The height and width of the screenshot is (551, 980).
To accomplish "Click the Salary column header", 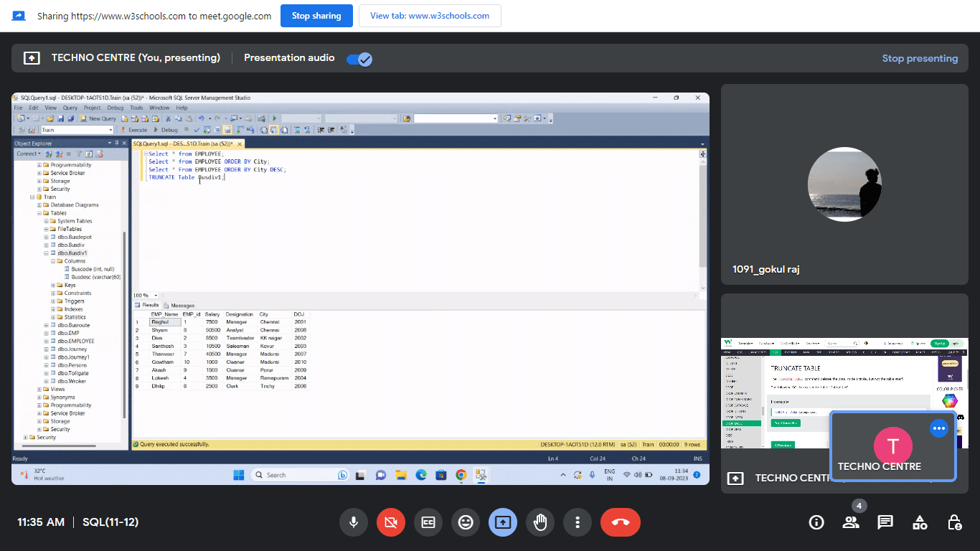I will click(x=212, y=314).
